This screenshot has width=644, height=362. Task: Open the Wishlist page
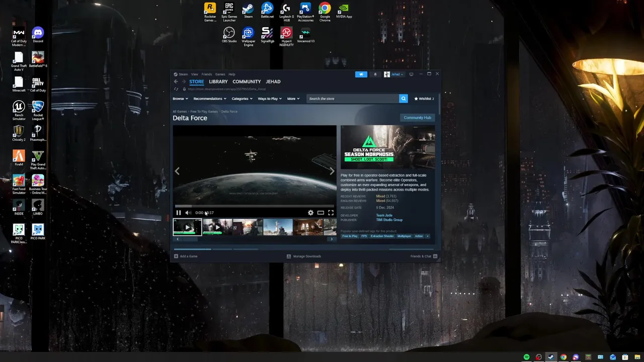tap(424, 99)
